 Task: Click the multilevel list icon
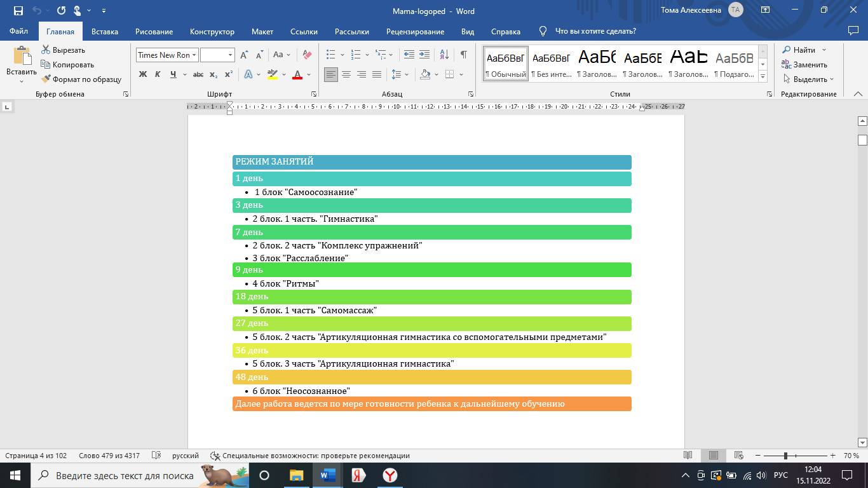(380, 55)
